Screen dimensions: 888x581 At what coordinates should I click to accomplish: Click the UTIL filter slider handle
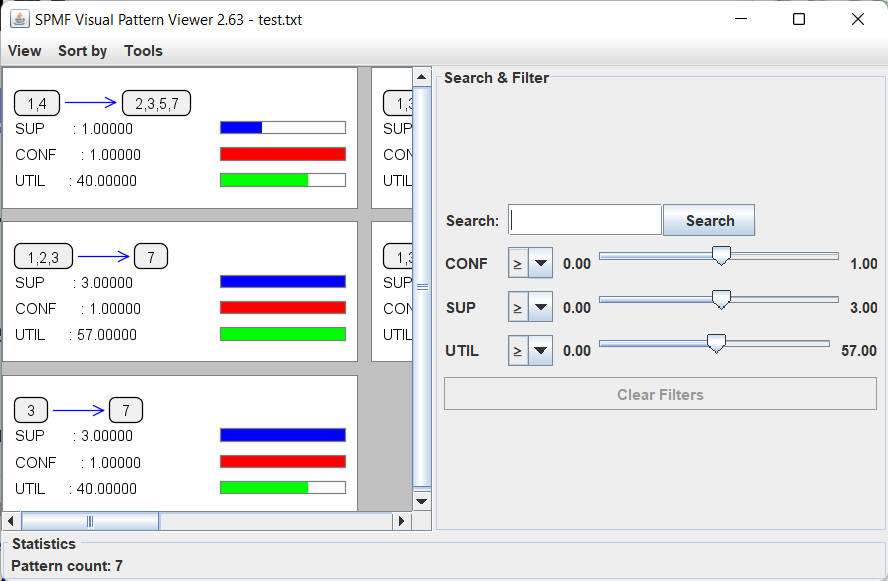coord(715,343)
